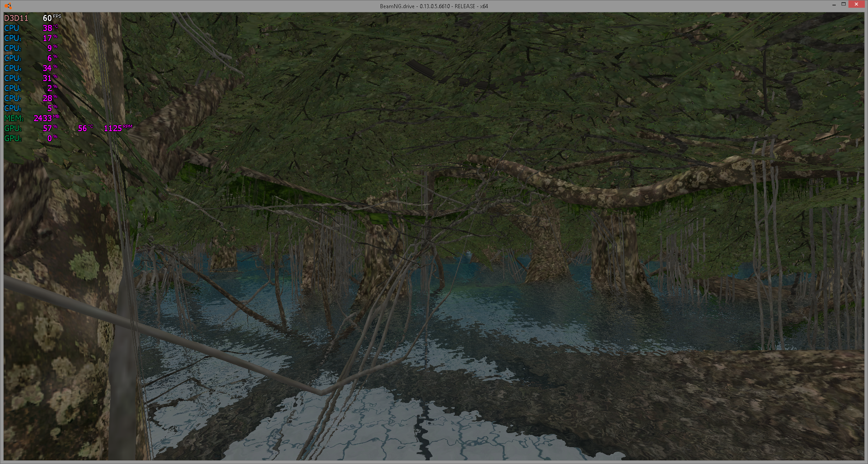868x464 pixels.
Task: Click the fan speed value "1125"
Action: click(x=113, y=128)
